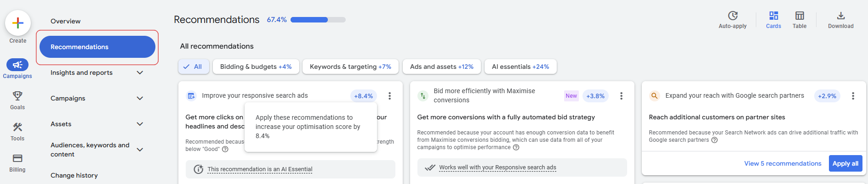Click the Apply all button

point(845,163)
